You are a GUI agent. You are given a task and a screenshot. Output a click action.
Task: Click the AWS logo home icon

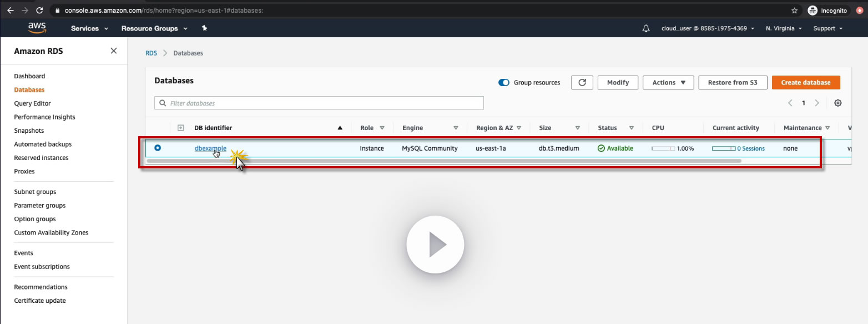tap(37, 28)
